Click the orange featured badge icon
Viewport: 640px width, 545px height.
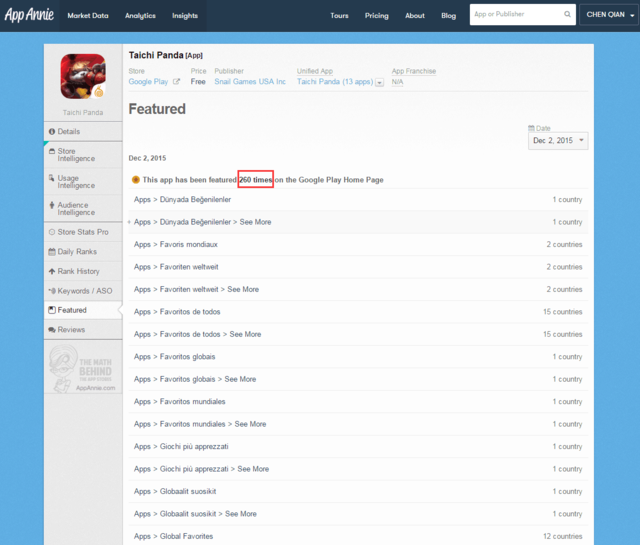pyautogui.click(x=136, y=180)
